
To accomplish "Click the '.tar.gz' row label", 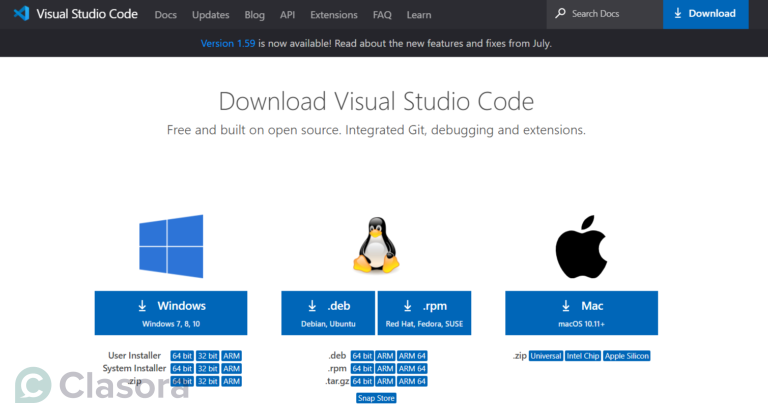I will tap(337, 381).
